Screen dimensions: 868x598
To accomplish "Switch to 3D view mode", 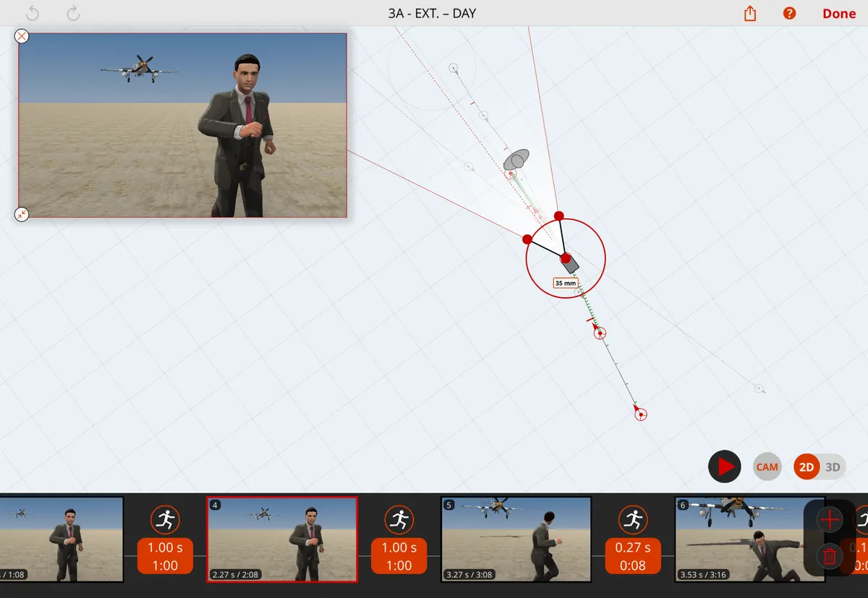I will click(x=833, y=467).
